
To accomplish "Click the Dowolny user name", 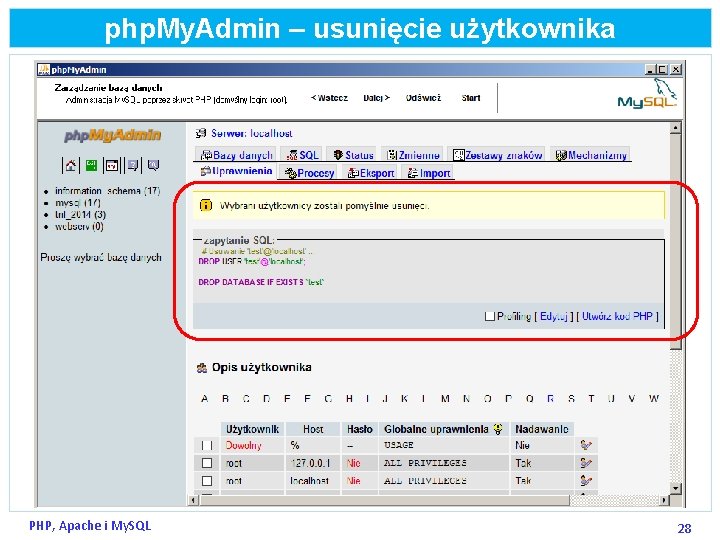I will pyautogui.click(x=243, y=445).
